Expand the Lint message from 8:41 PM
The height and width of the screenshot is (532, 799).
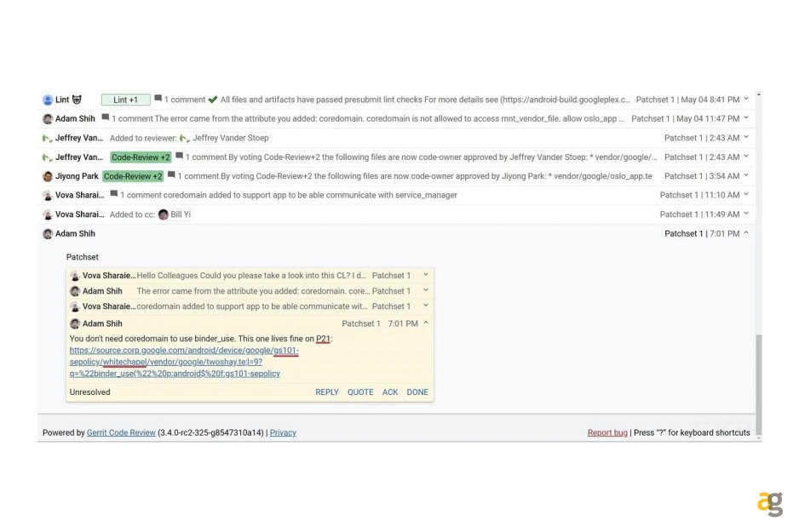click(746, 100)
